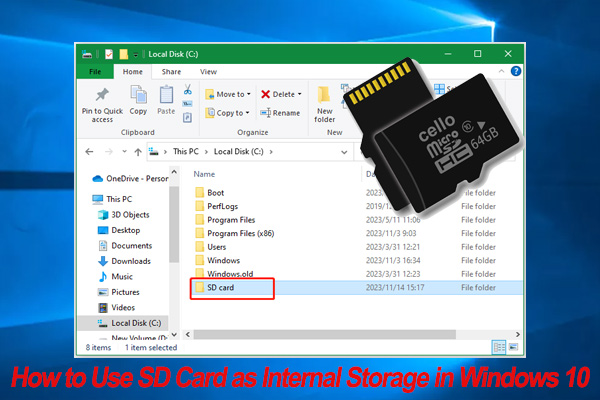Select the SD card folder

point(221,288)
